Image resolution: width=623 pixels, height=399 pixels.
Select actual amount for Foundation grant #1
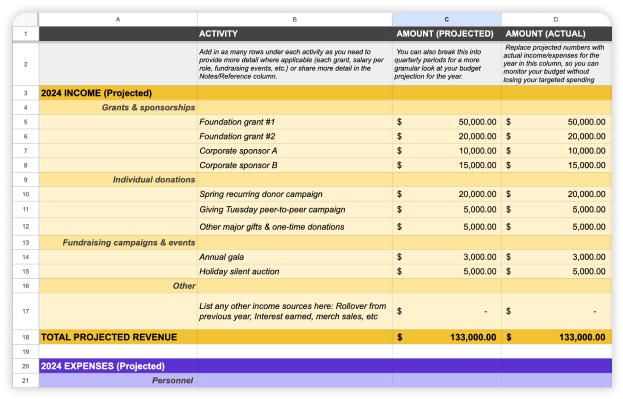tap(556, 122)
